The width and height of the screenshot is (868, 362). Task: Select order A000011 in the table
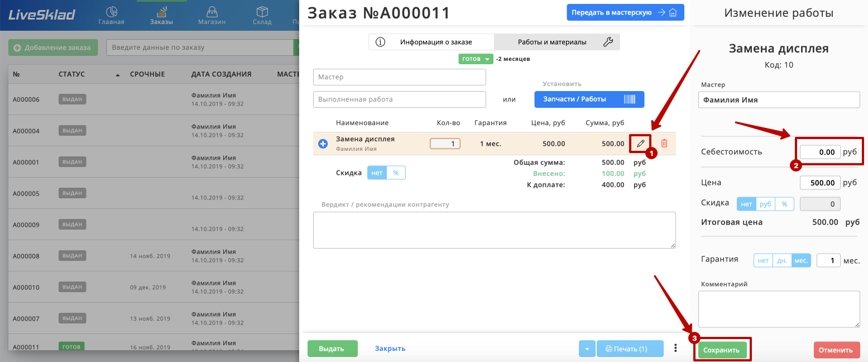(154, 342)
